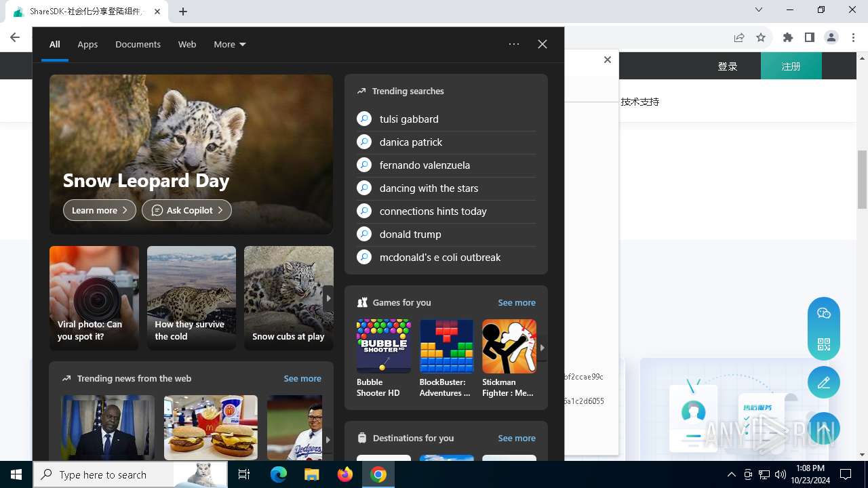Select the All search tab
Screen dimensions: 868x488
pos(55,44)
